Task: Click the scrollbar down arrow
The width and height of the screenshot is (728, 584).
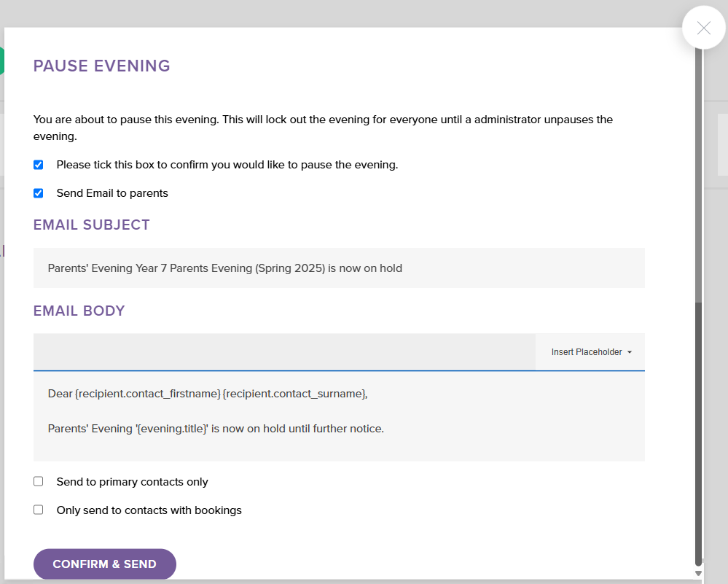Action: point(699,573)
